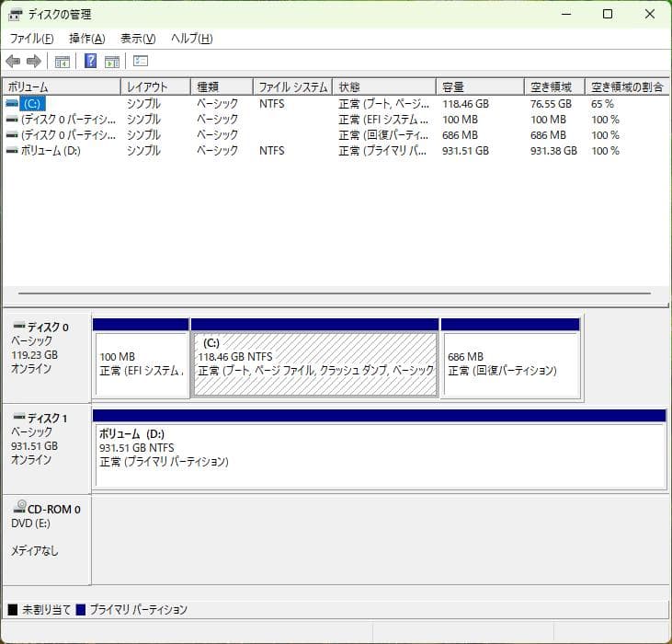Sort by the 空き領域 column header
Screen dimensions: 672x644
click(554, 87)
